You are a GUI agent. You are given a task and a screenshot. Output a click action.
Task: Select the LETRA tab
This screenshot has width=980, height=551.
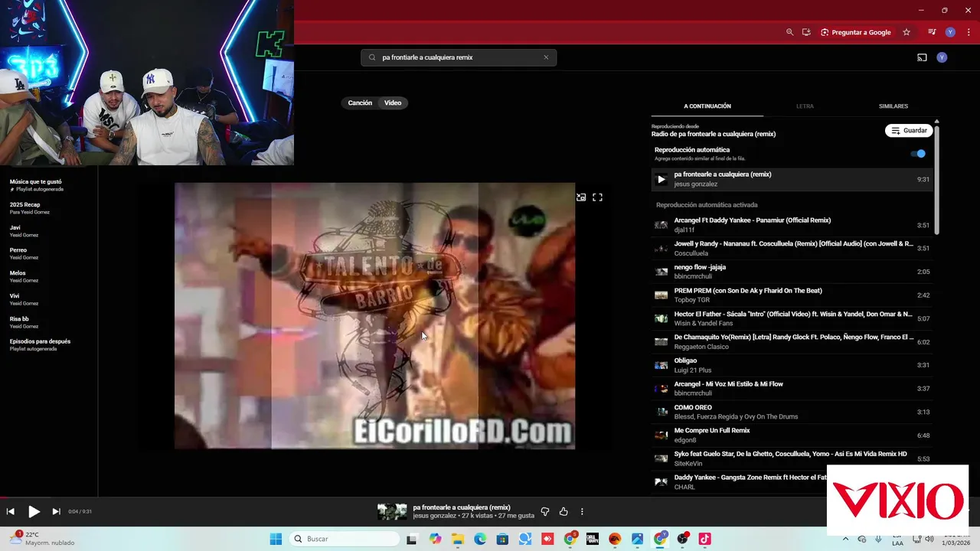(805, 106)
